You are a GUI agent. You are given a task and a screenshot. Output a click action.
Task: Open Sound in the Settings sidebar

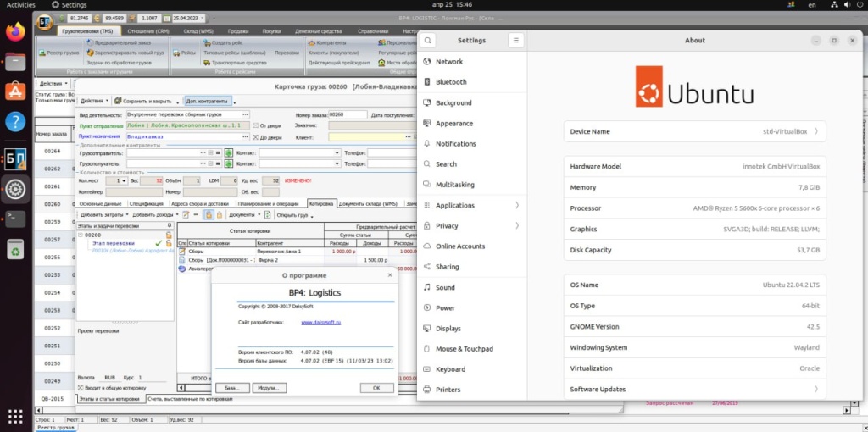471,288
